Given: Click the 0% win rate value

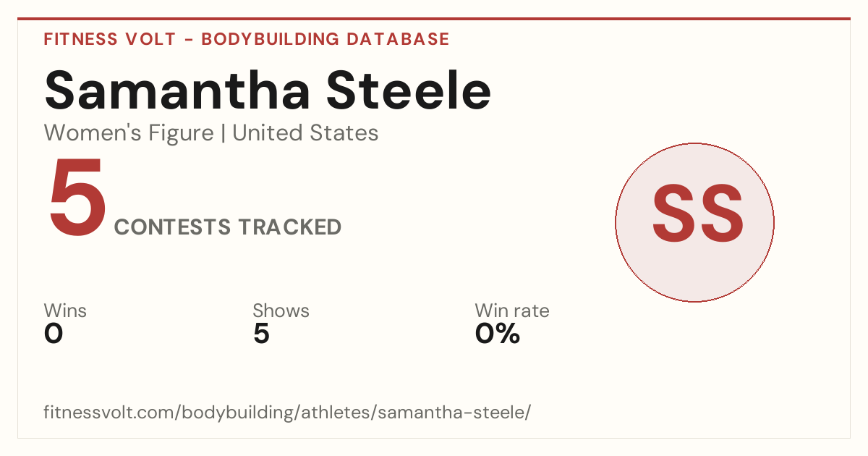Looking at the screenshot, I should click(498, 334).
